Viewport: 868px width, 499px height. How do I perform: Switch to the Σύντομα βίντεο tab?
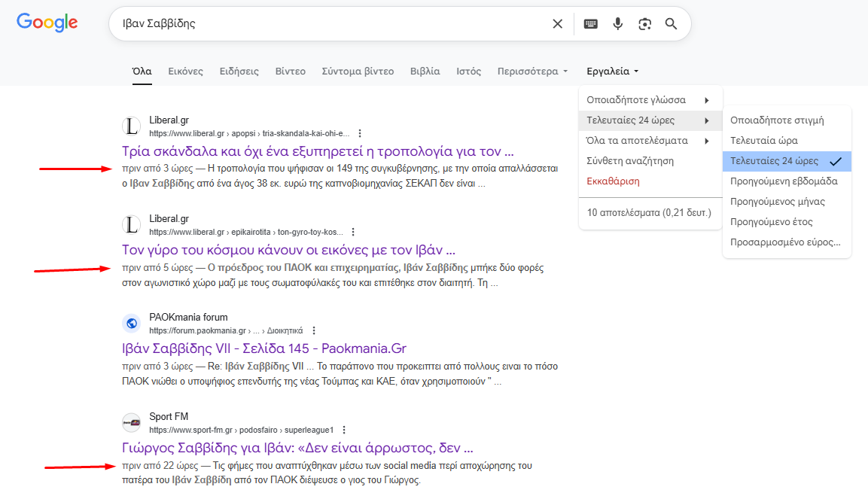click(x=358, y=72)
